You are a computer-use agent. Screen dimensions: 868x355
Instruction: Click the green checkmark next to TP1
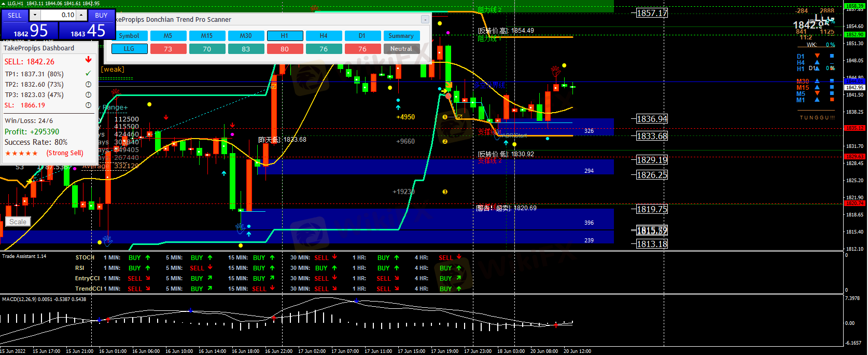[88, 74]
